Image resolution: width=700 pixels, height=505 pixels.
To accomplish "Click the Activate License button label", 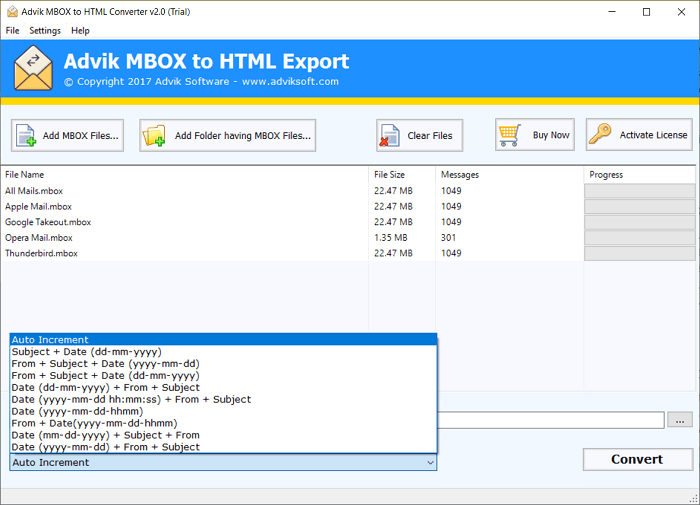I will click(654, 135).
